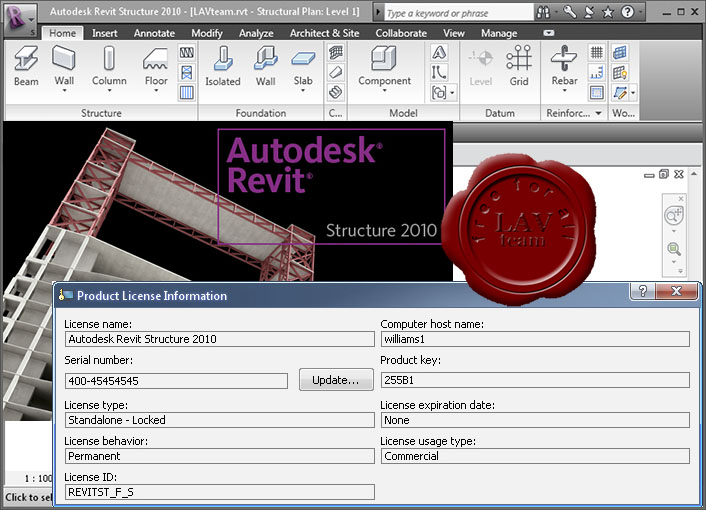Click the bottom icon in the C... panel
The image size is (706, 510).
point(335,93)
